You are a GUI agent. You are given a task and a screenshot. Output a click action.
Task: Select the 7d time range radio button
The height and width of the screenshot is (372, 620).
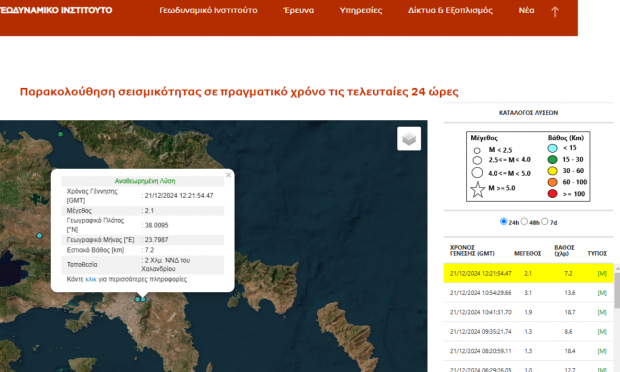tap(545, 221)
